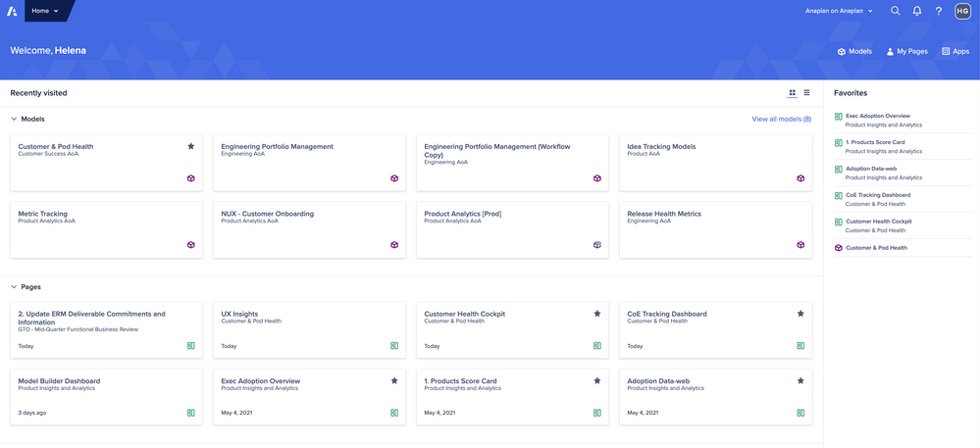Screen dimensions: 980x448
Task: Click page icon next to Adoption Data-web favorite
Action: 839,170
